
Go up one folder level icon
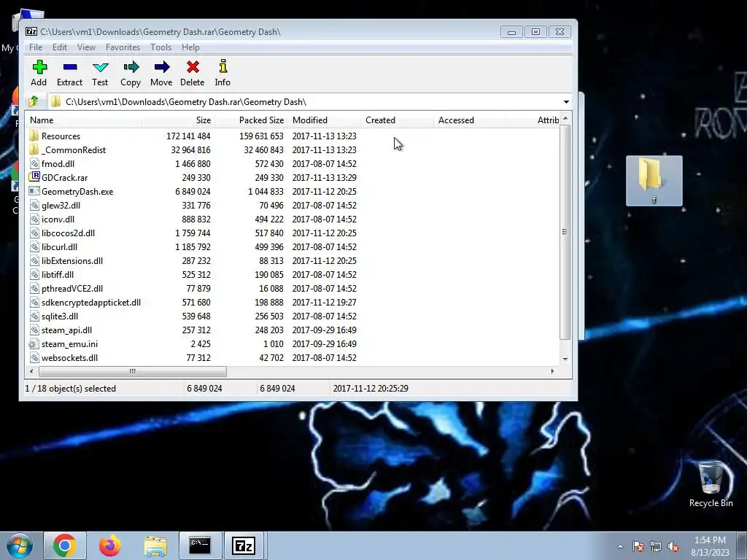tap(34, 101)
